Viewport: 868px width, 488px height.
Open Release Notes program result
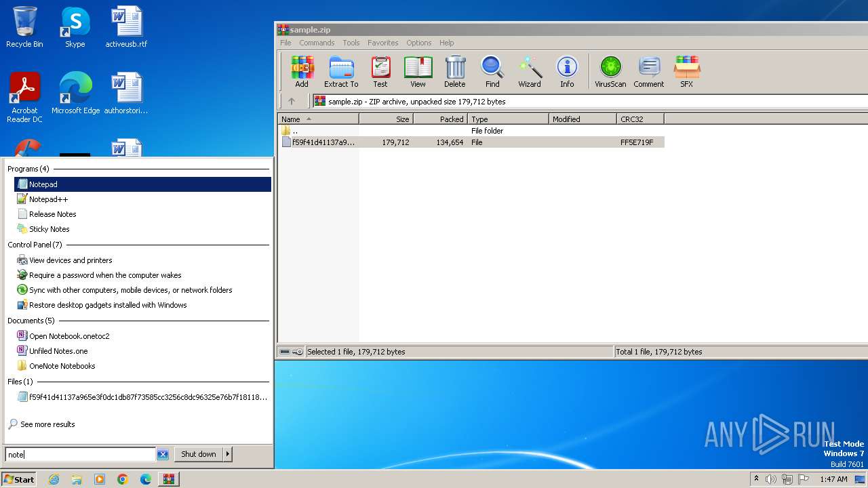(142, 214)
